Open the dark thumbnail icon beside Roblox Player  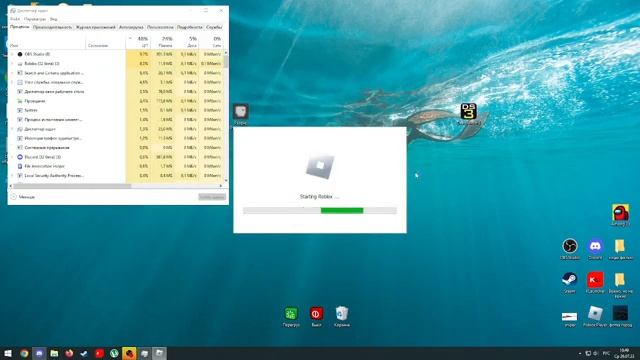(620, 314)
